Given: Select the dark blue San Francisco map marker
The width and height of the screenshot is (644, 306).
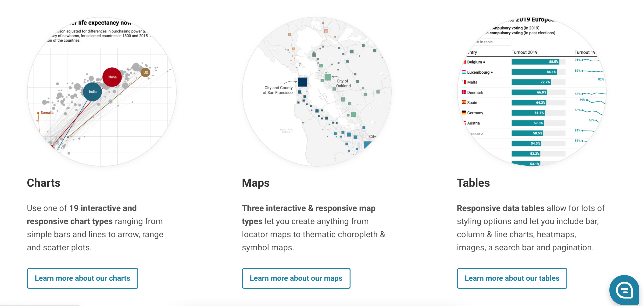Looking at the screenshot, I should (303, 82).
